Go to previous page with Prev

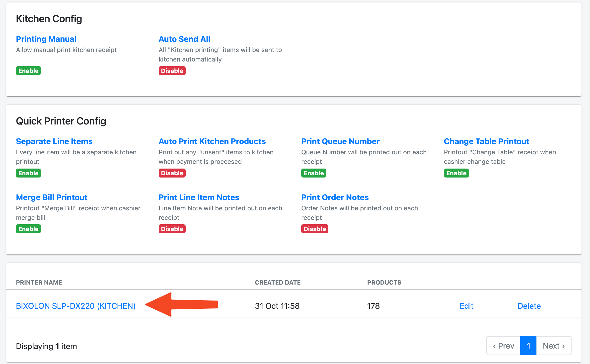(503, 346)
